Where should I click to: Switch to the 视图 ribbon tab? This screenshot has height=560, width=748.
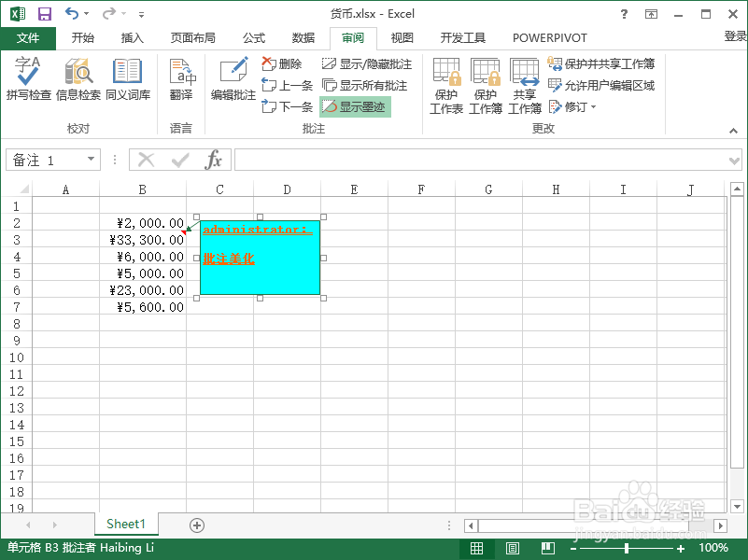[402, 37]
